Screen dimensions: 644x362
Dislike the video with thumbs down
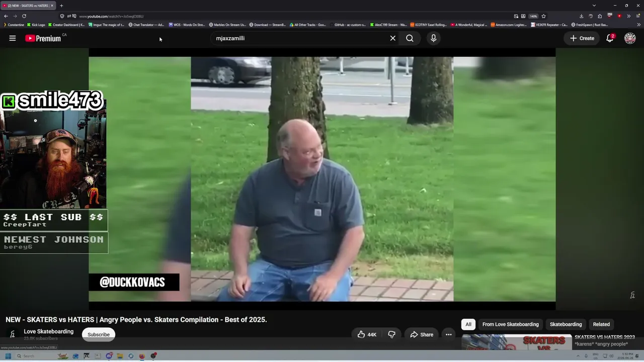391,335
